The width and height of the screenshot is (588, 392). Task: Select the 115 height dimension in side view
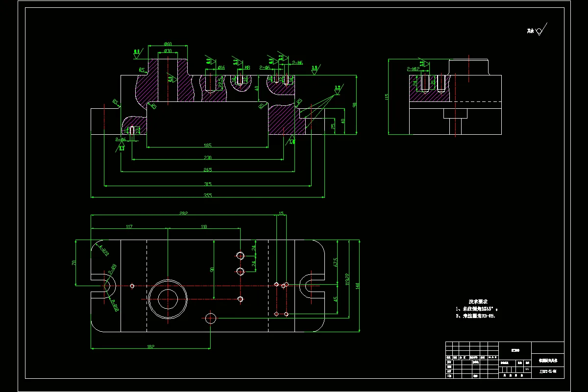[x=387, y=97]
